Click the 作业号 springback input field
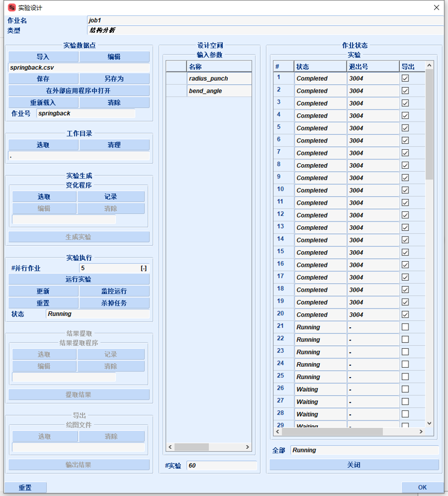The height and width of the screenshot is (496, 448). click(86, 113)
